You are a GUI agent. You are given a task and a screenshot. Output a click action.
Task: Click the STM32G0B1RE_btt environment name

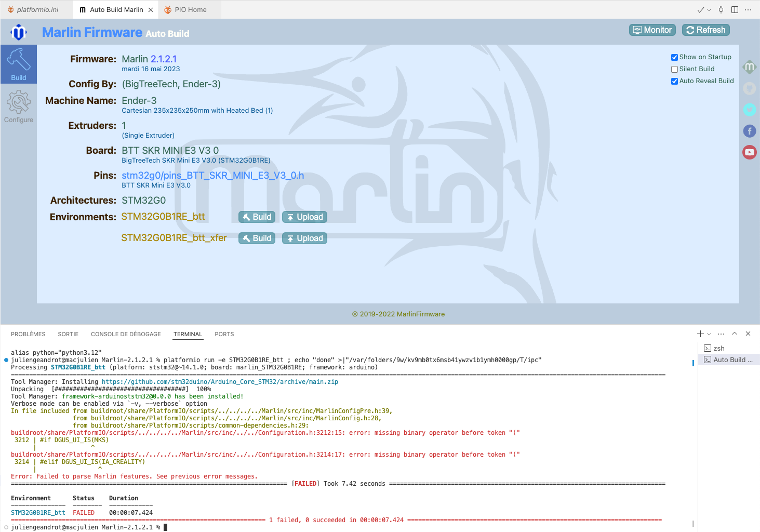[x=163, y=217]
